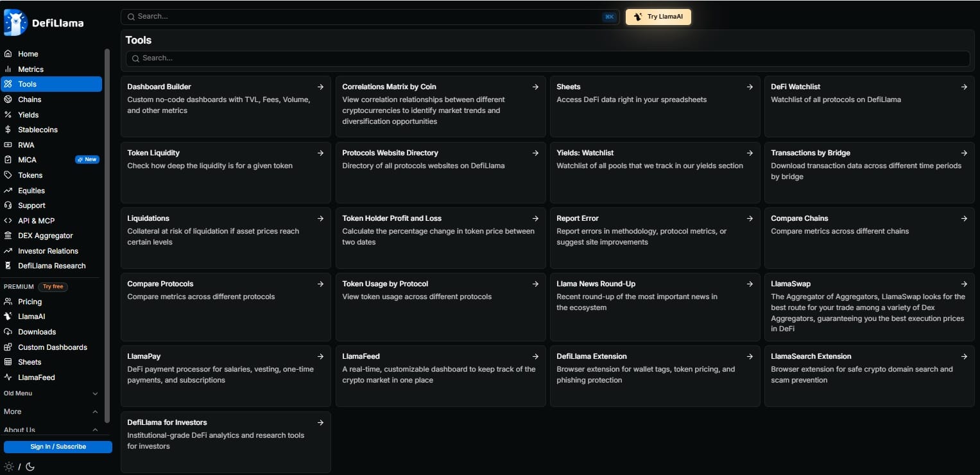This screenshot has height=475, width=980.
Task: Collapse the More section chevron
Action: 96,411
